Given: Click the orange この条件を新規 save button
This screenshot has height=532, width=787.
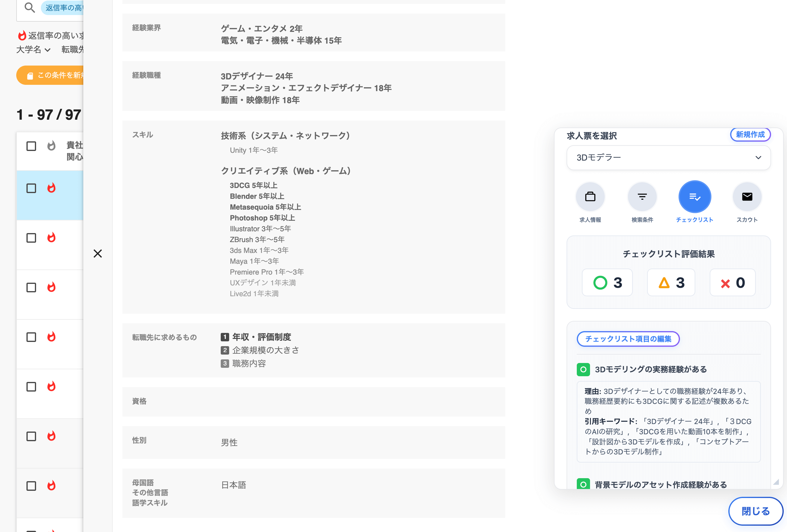Looking at the screenshot, I should coord(50,75).
